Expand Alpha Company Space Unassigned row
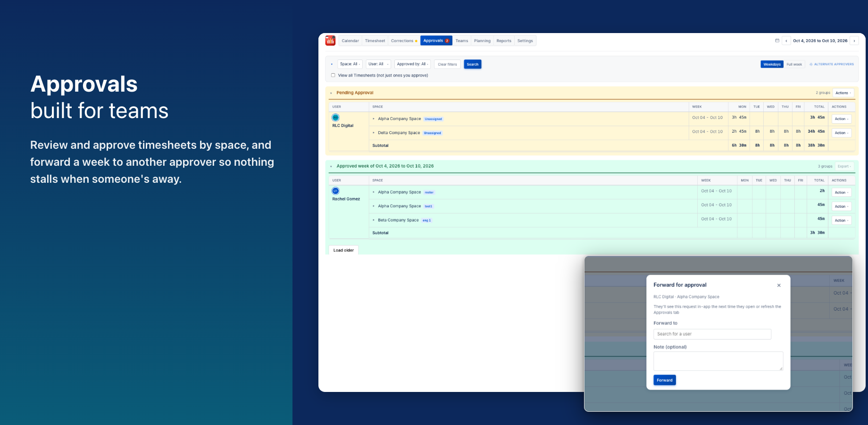The height and width of the screenshot is (425, 868). pyautogui.click(x=374, y=119)
